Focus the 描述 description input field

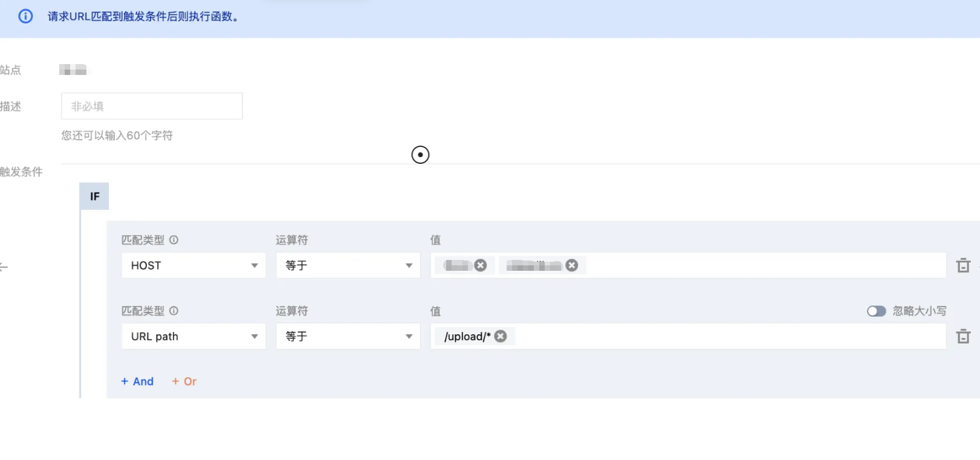(152, 106)
